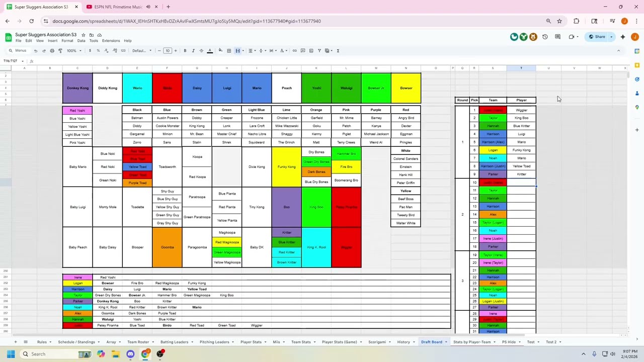Open the Default font dropdown

pos(142,51)
